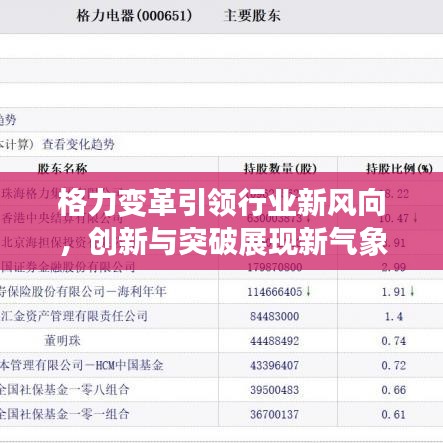Click the banner text 创新与突破展现新气象

(239, 241)
